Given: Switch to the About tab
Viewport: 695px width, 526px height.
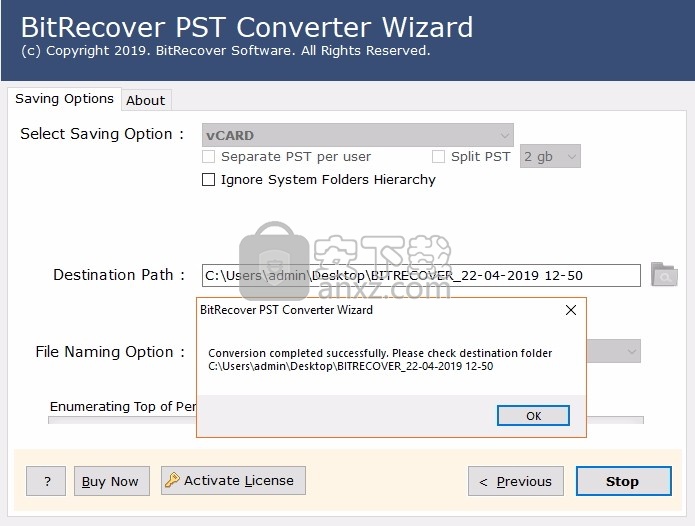Looking at the screenshot, I should click(x=145, y=100).
